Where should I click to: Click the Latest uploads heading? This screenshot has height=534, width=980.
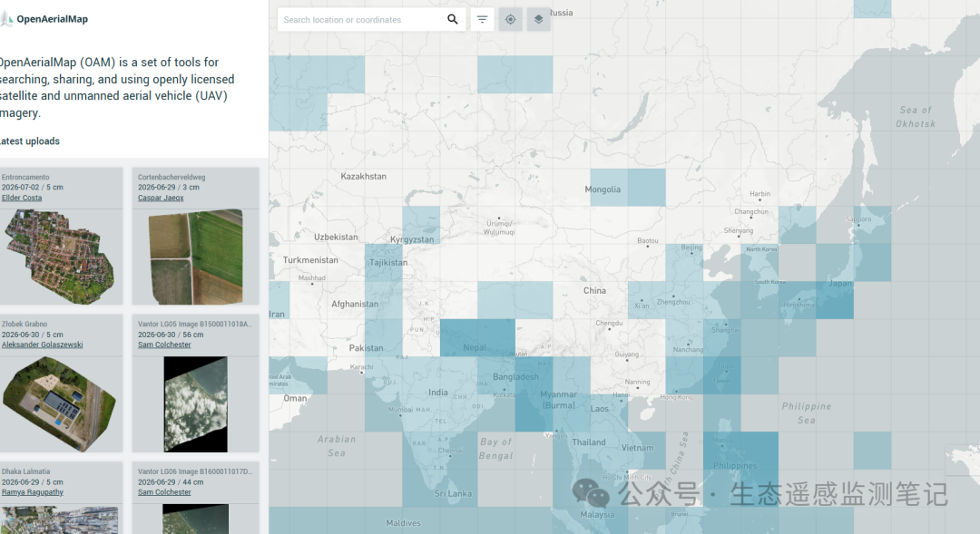pyautogui.click(x=30, y=141)
